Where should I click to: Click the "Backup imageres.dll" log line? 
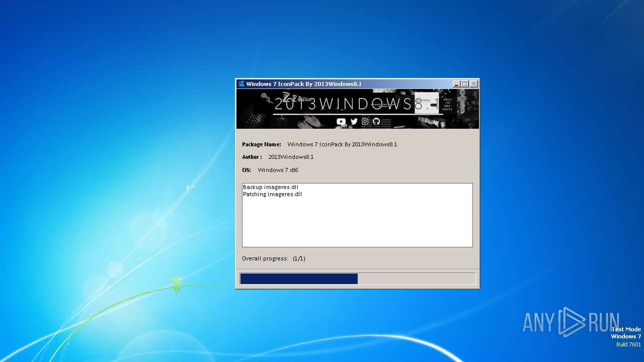pyautogui.click(x=271, y=187)
